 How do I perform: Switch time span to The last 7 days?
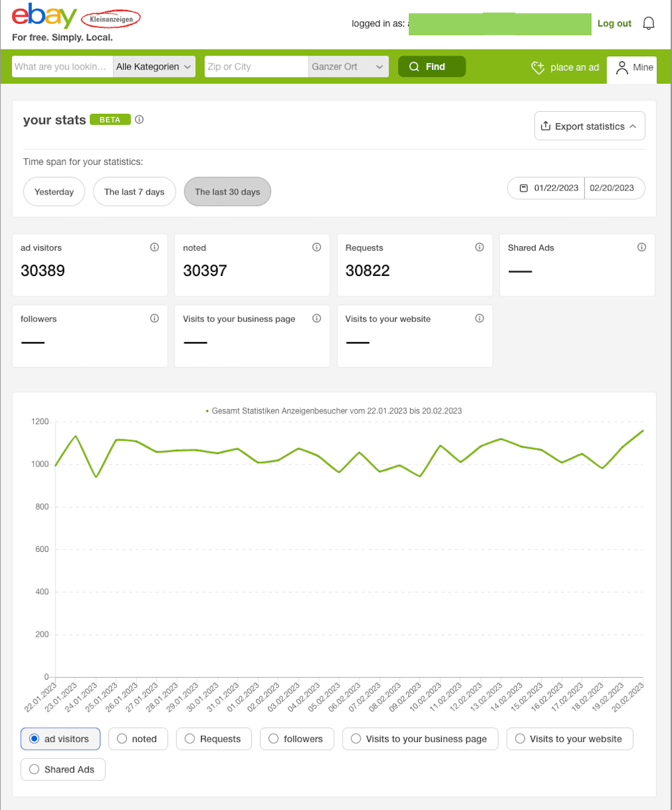pos(134,192)
